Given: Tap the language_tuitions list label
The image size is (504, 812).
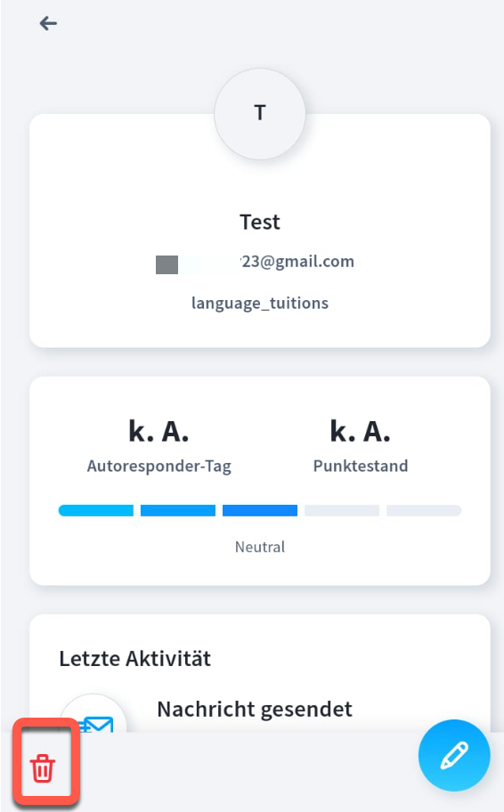Looking at the screenshot, I should 260,303.
